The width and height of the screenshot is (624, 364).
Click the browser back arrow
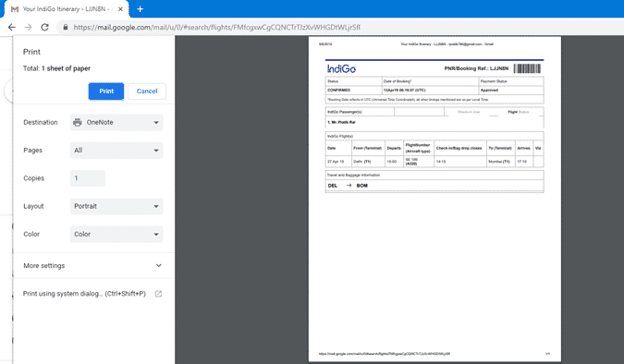[x=11, y=27]
